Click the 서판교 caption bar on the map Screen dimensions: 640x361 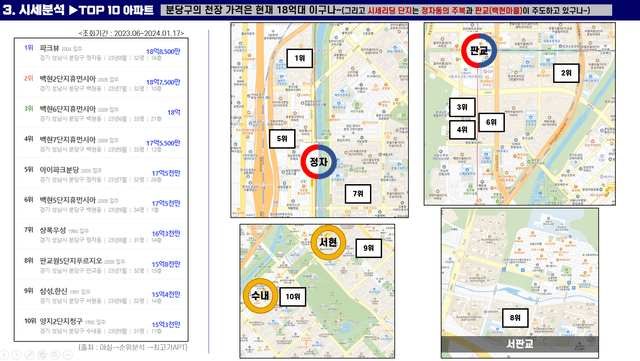520,344
